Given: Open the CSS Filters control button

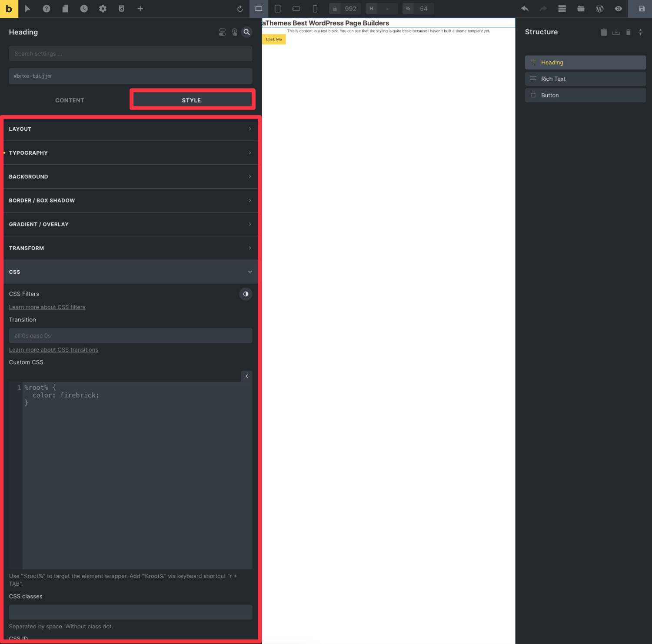Looking at the screenshot, I should coord(246,294).
